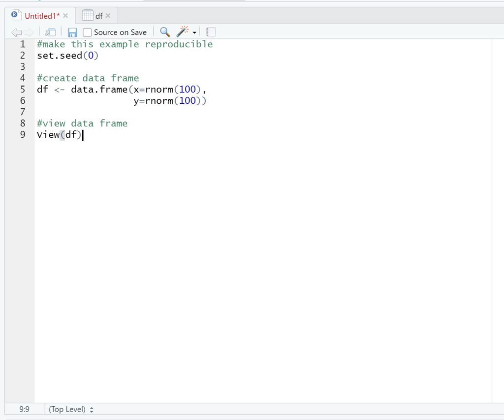Open the (Top Level) scope selector
504x420 pixels.
pyautogui.click(x=71, y=409)
